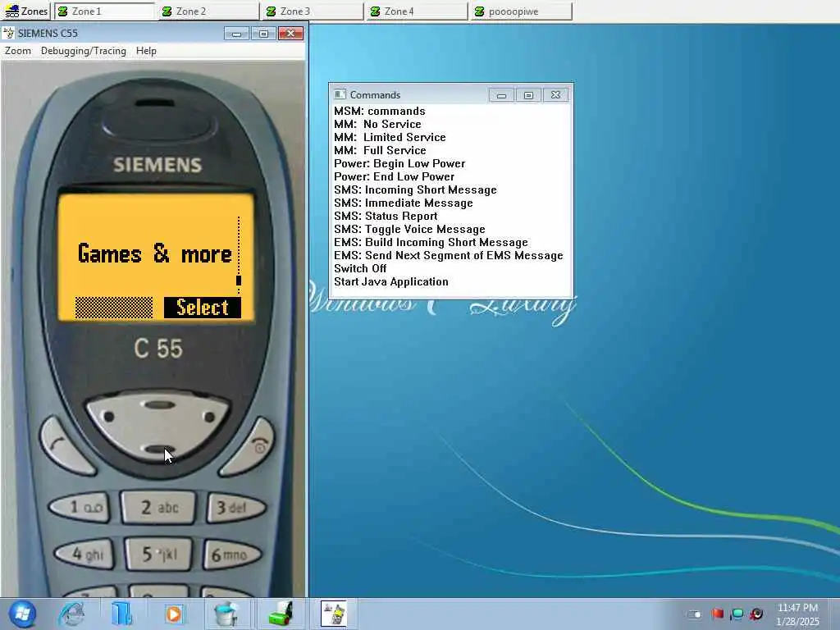This screenshot has height=630, width=840.
Task: Close the Commands window
Action: (x=555, y=95)
